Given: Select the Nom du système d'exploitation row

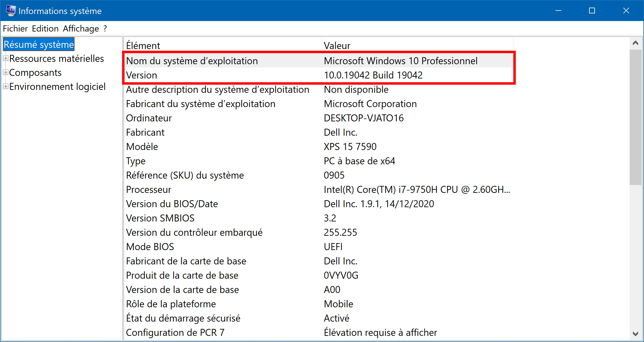Looking at the screenshot, I should click(x=318, y=61).
